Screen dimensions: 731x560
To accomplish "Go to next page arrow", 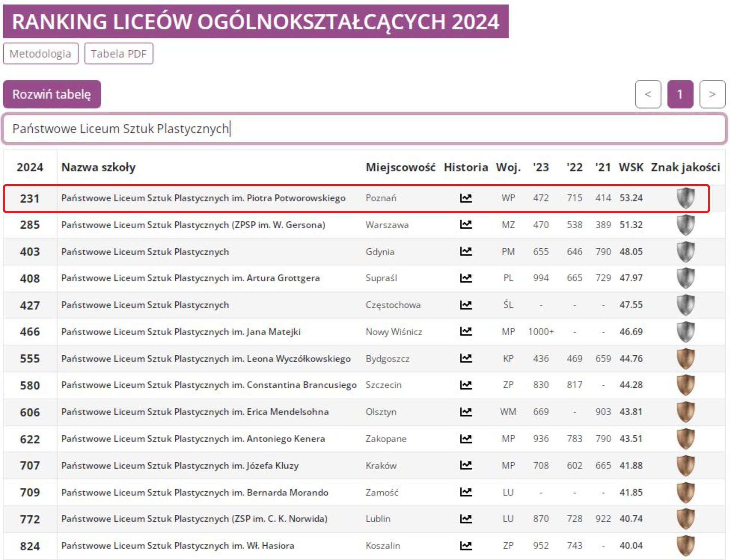I will coord(712,94).
